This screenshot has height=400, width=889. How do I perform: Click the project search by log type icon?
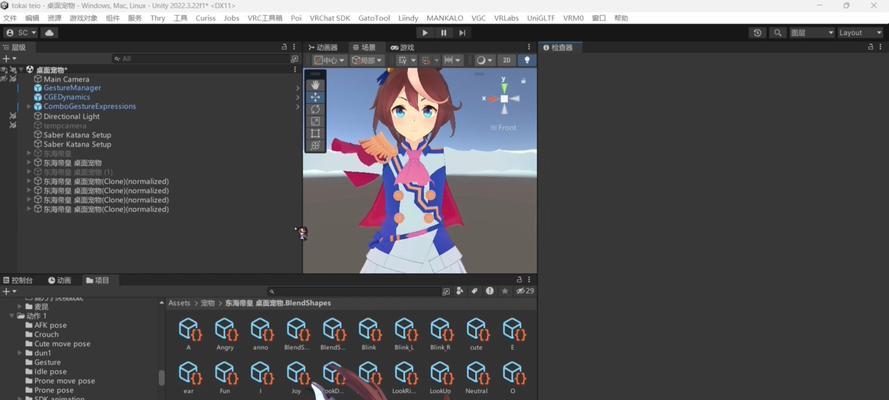coord(489,291)
